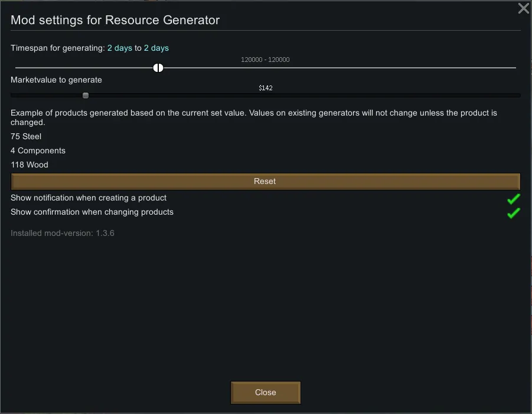Disable Show notification when creating a product
The image size is (532, 414).
click(513, 199)
